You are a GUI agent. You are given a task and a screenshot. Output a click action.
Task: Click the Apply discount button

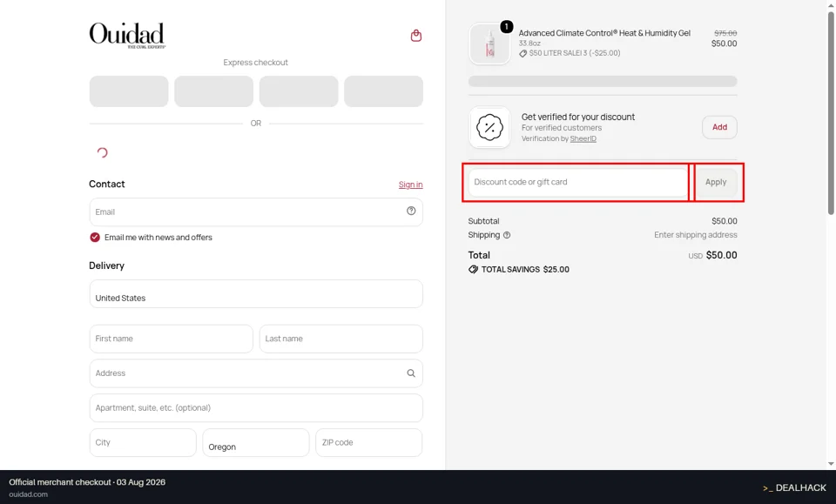point(716,182)
